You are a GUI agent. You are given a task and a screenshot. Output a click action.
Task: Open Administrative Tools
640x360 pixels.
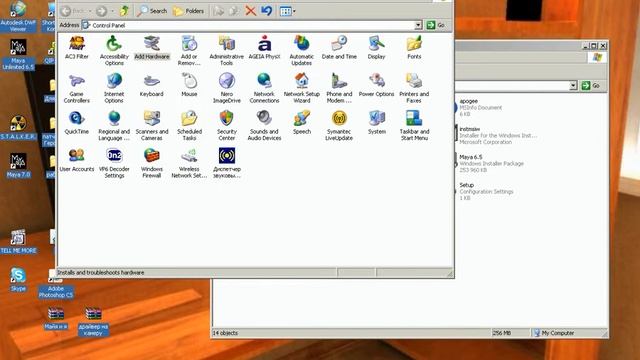click(x=227, y=50)
